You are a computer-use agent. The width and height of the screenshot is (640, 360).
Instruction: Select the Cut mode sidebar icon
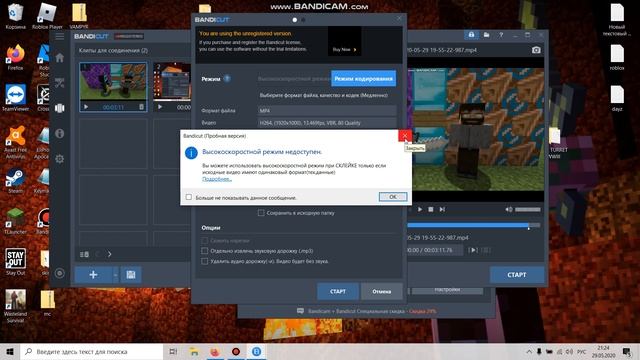tap(60, 83)
